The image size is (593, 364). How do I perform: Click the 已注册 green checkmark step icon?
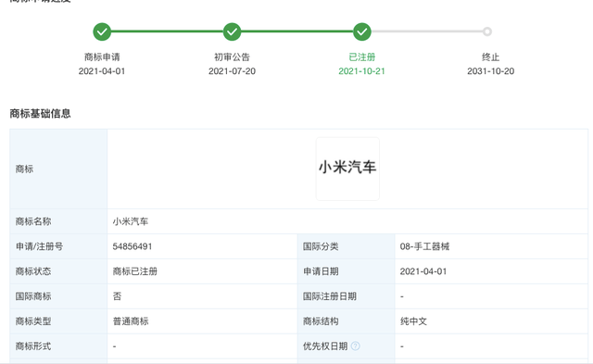coord(362,31)
